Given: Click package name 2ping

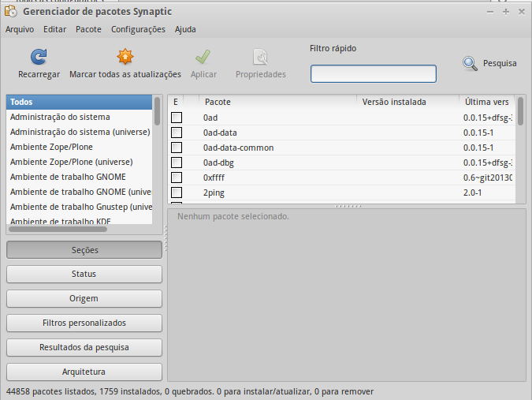Looking at the screenshot, I should (x=214, y=193).
